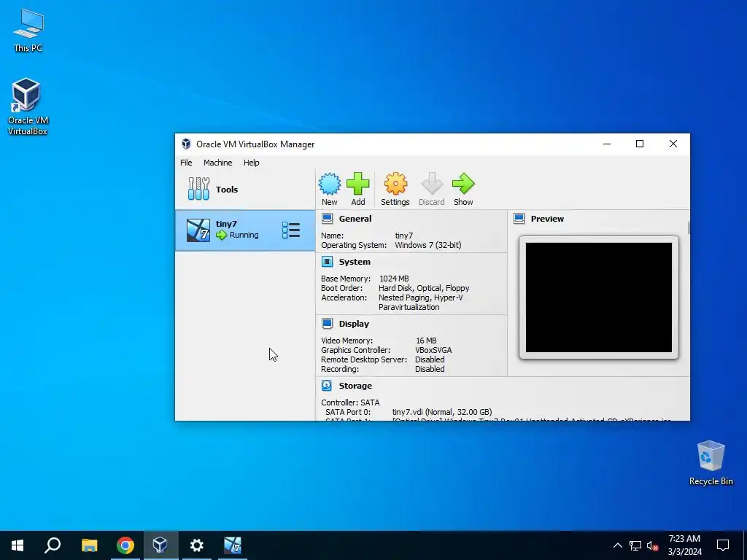Viewport: 747px width, 560px height.
Task: Open taskbar Search magnifier
Action: 53,545
